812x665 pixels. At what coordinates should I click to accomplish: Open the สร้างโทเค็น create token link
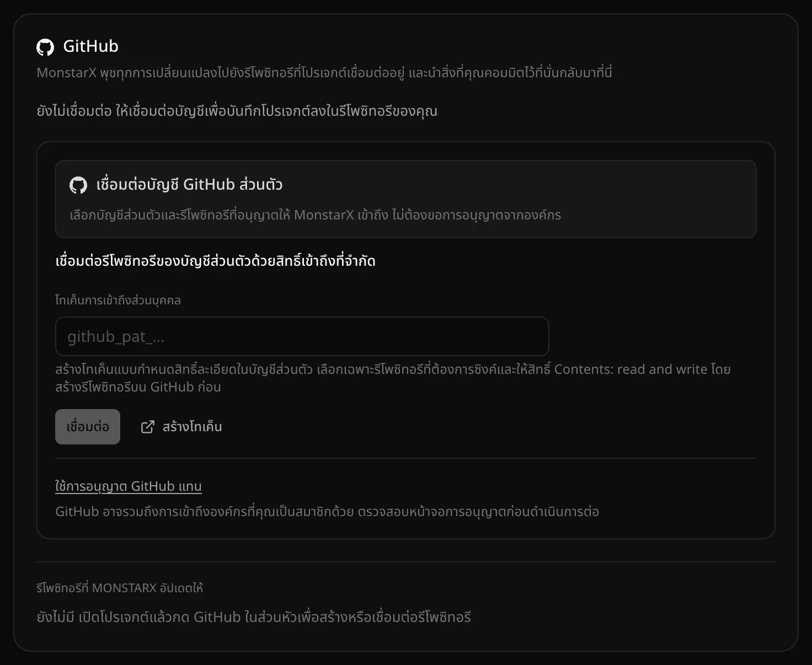coord(181,427)
